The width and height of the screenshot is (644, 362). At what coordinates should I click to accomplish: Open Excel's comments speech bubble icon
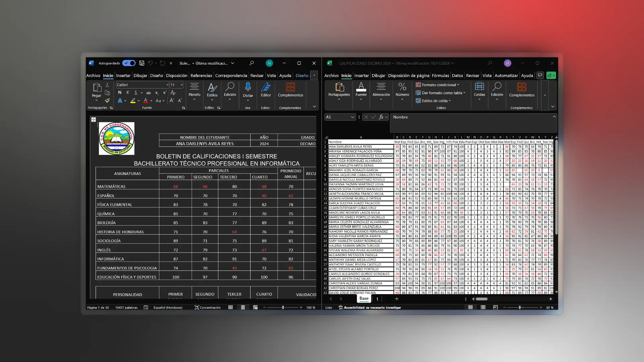click(540, 75)
